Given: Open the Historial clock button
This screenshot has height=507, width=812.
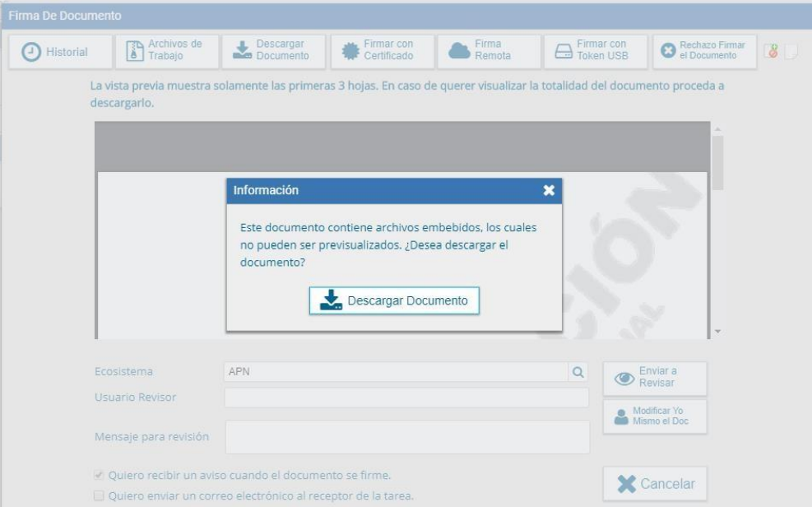Looking at the screenshot, I should [60, 52].
